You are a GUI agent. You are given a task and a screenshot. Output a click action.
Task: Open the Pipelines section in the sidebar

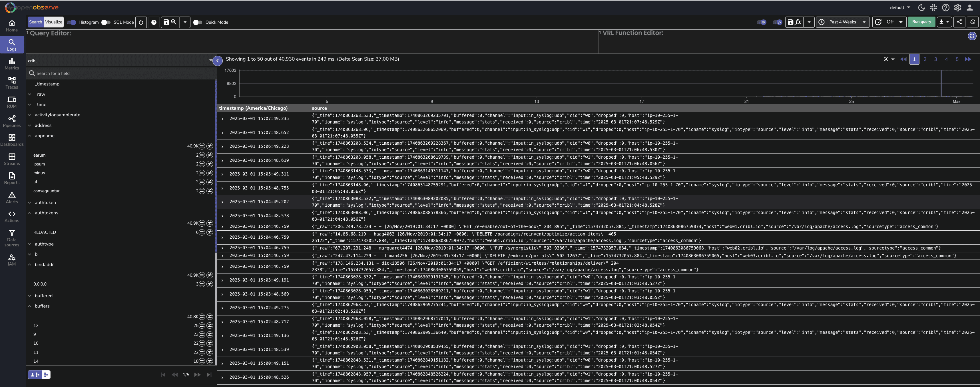click(12, 121)
